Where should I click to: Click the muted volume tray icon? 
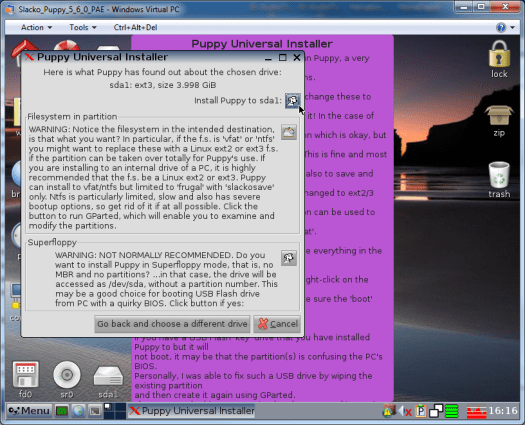pyautogui.click(x=405, y=411)
